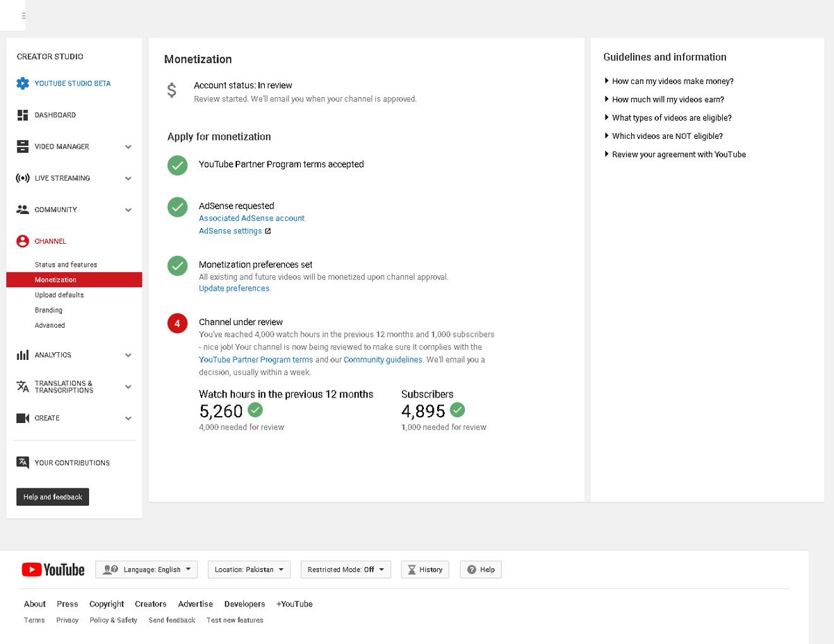Expand 'Which videos are NOT eligible?'
Image resolution: width=834 pixels, height=644 pixels.
[x=664, y=136]
